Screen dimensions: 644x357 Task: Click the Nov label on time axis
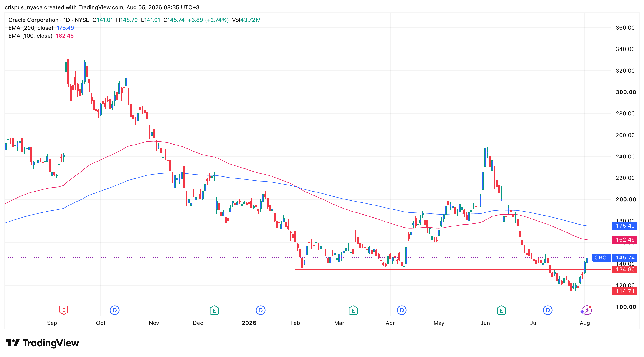pos(154,323)
